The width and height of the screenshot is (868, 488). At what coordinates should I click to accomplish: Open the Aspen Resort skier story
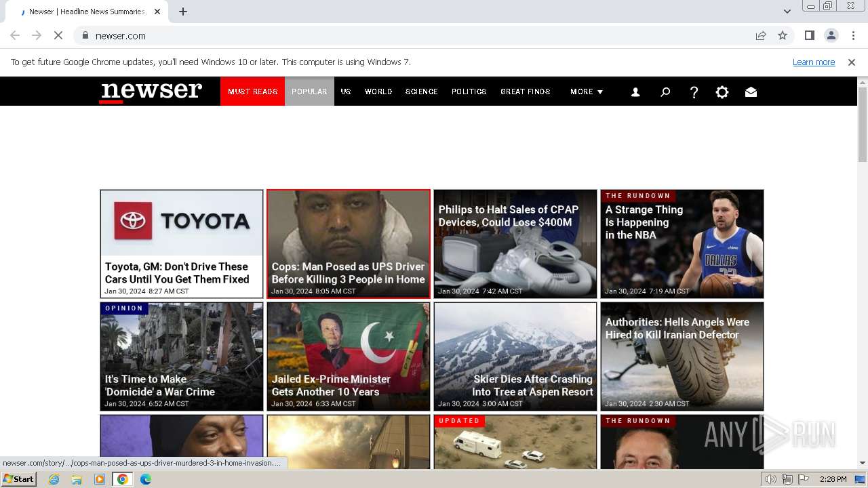click(x=515, y=357)
